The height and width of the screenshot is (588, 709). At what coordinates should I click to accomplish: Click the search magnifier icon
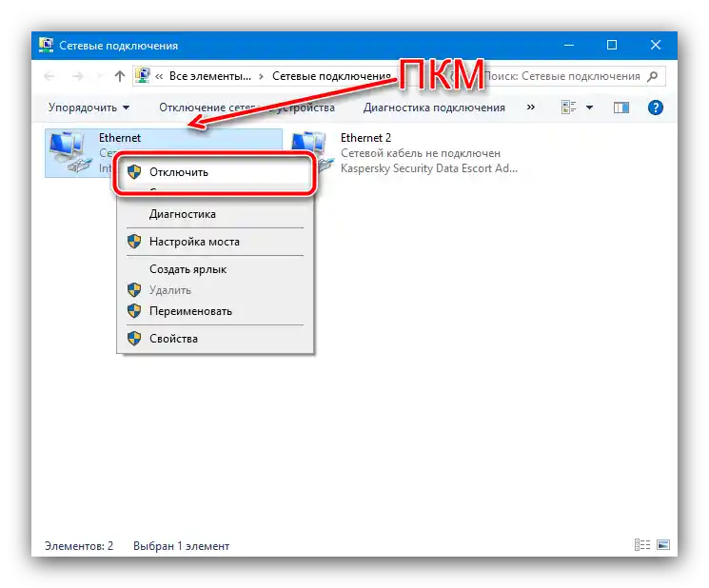pyautogui.click(x=653, y=76)
